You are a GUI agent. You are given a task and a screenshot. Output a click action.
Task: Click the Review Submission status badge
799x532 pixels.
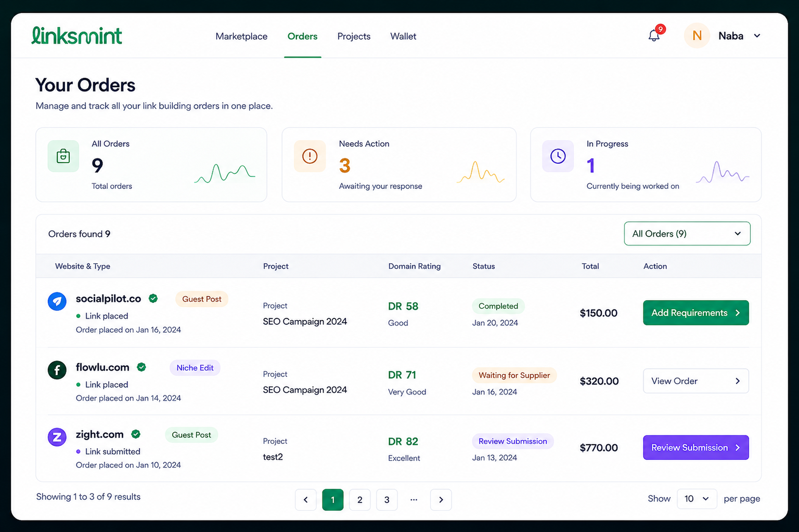point(513,441)
